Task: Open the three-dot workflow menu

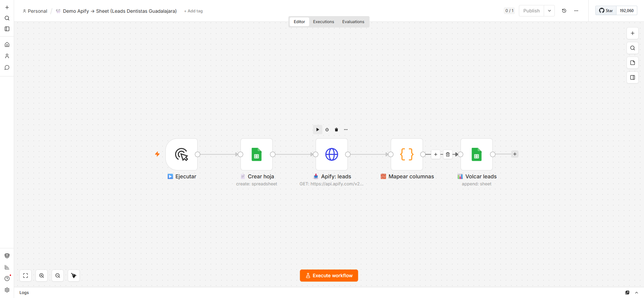Action: coord(576,11)
